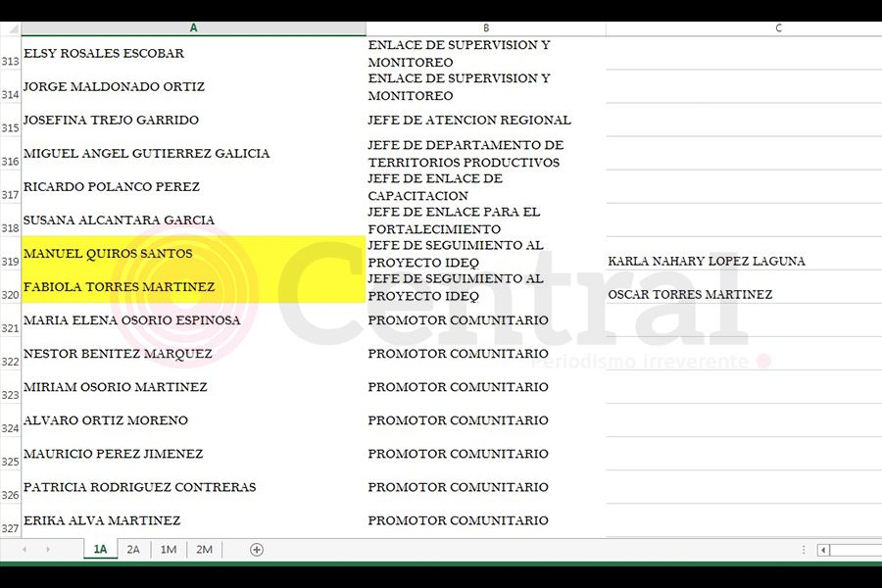Go to previous sheet tab arrow
This screenshot has width=882, height=588.
24,549
